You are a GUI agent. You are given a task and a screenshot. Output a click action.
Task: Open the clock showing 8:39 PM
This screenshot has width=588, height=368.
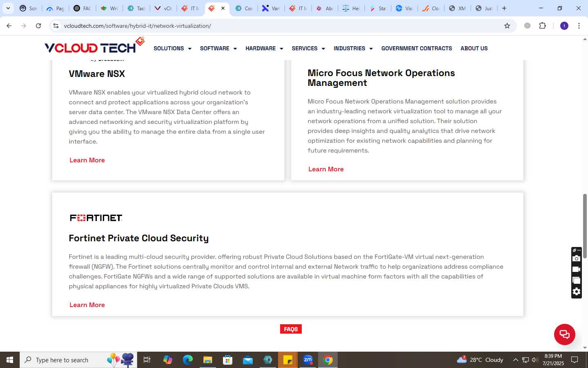(553, 360)
